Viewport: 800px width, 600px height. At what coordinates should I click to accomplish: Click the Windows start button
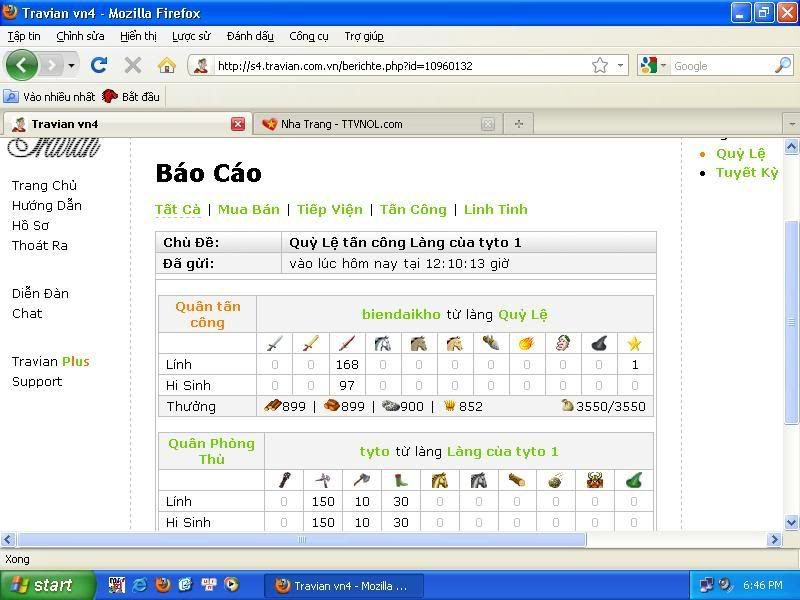(x=47, y=585)
